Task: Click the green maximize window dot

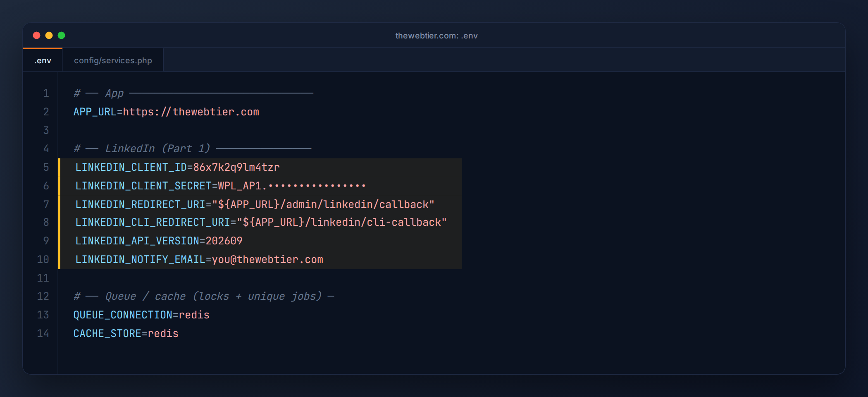Action: click(61, 36)
